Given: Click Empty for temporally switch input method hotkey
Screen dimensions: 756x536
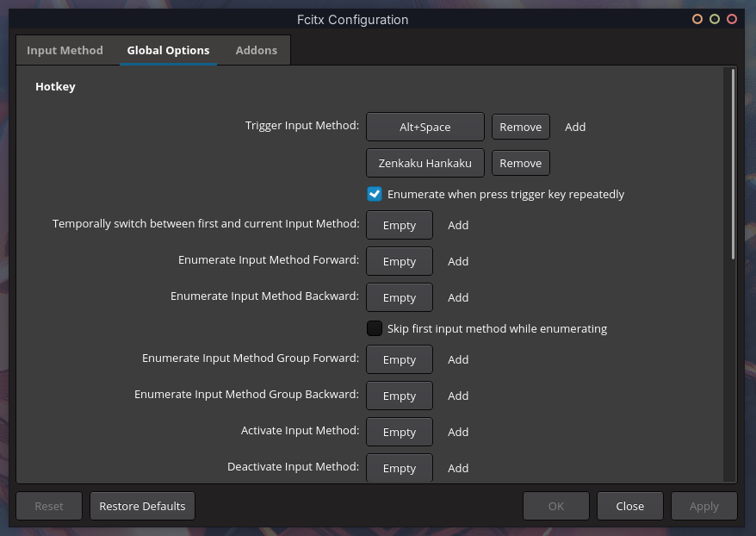Looking at the screenshot, I should (399, 225).
